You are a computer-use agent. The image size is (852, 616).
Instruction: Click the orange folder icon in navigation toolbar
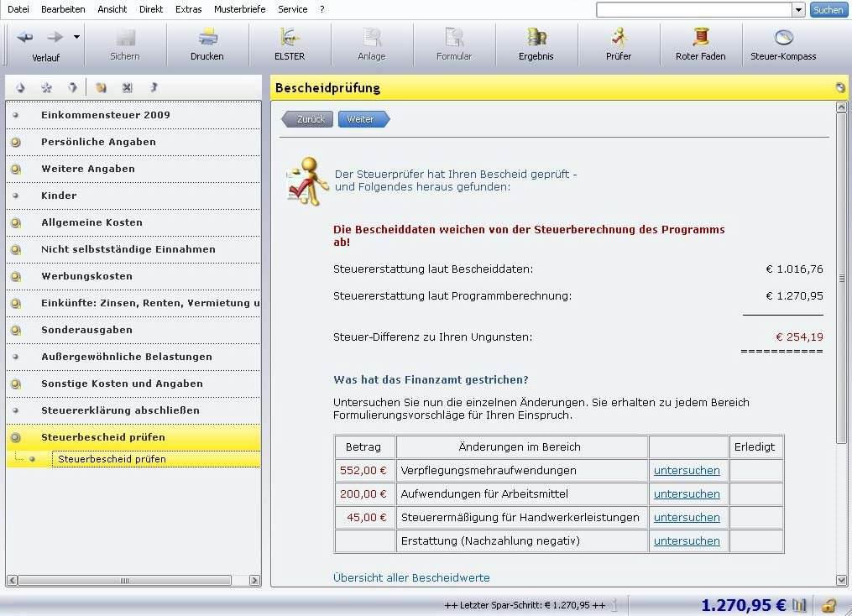pyautogui.click(x=101, y=87)
